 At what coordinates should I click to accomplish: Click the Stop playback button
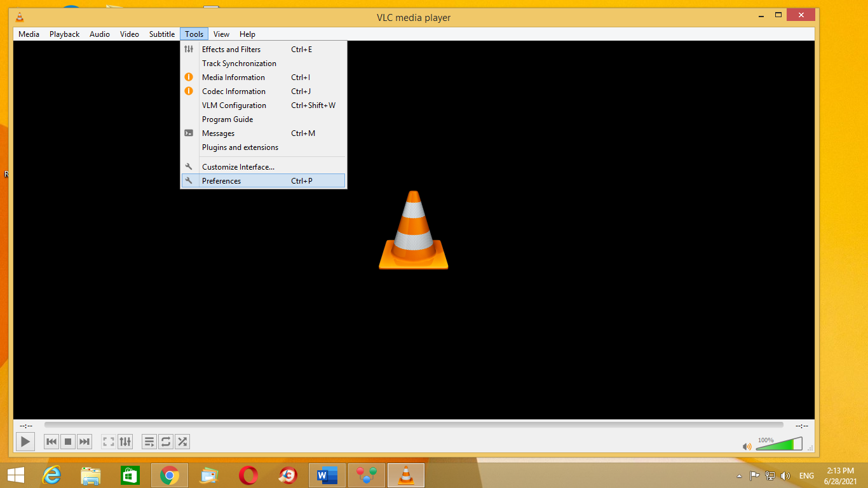pos(68,441)
